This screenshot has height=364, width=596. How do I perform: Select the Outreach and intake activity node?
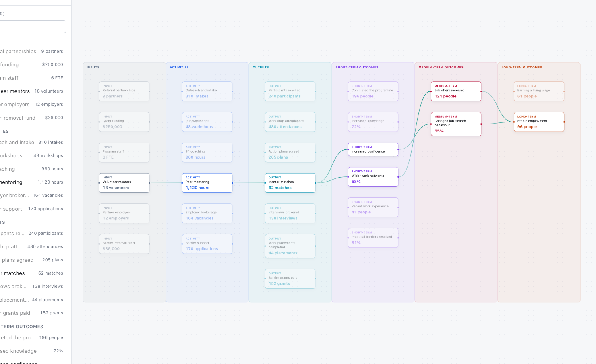207,91
